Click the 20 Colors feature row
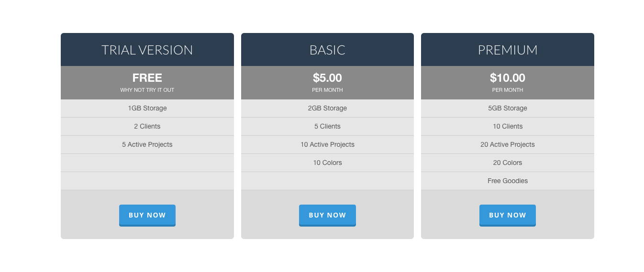Viewport: 644px width, 272px height. [x=508, y=163]
